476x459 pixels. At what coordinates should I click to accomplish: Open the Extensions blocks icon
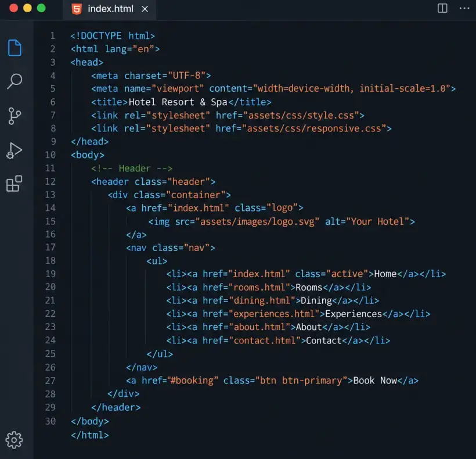click(x=14, y=184)
